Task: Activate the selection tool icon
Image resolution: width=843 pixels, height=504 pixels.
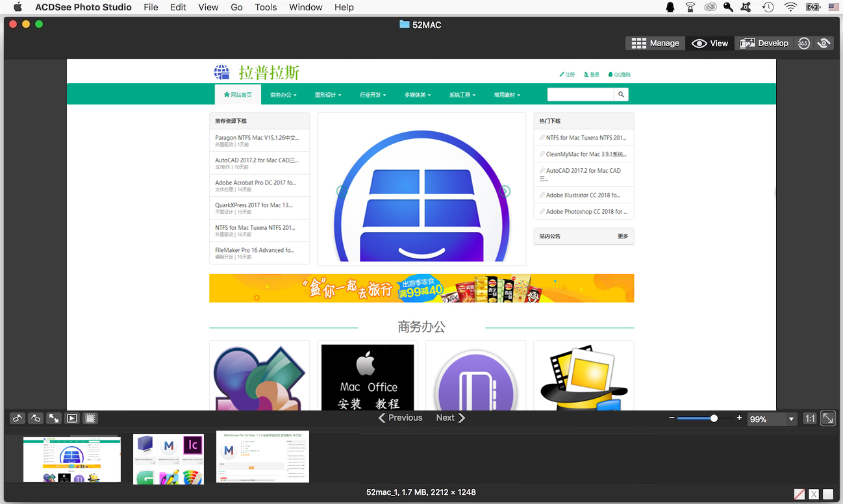Action: (90, 418)
